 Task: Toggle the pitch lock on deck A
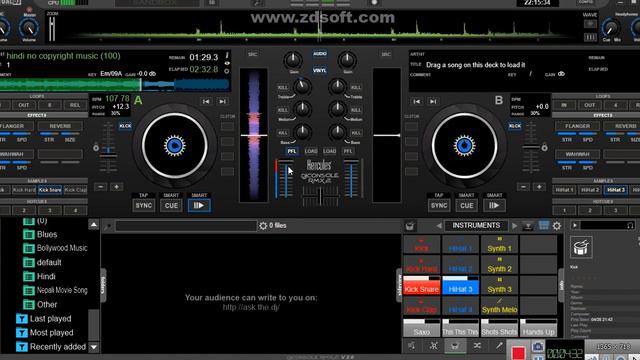pyautogui.click(x=96, y=148)
